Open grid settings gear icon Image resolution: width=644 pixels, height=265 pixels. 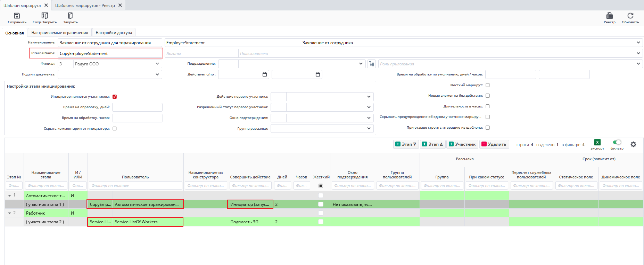(x=633, y=144)
